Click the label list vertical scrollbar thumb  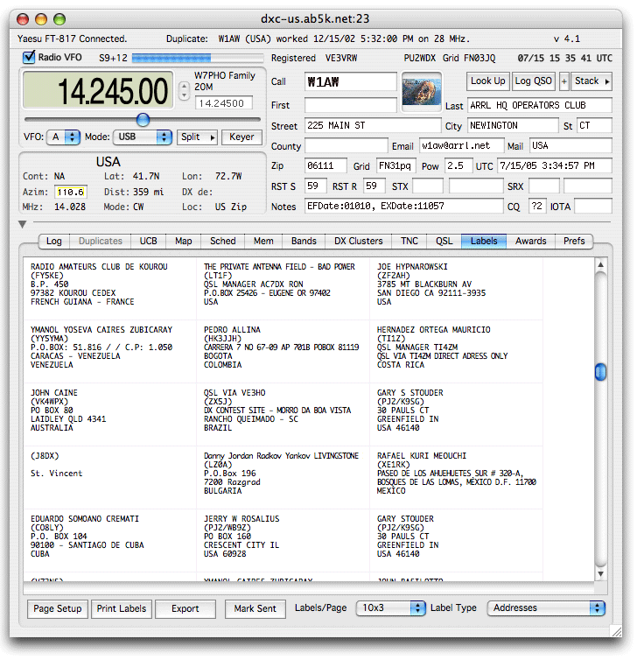(x=600, y=372)
